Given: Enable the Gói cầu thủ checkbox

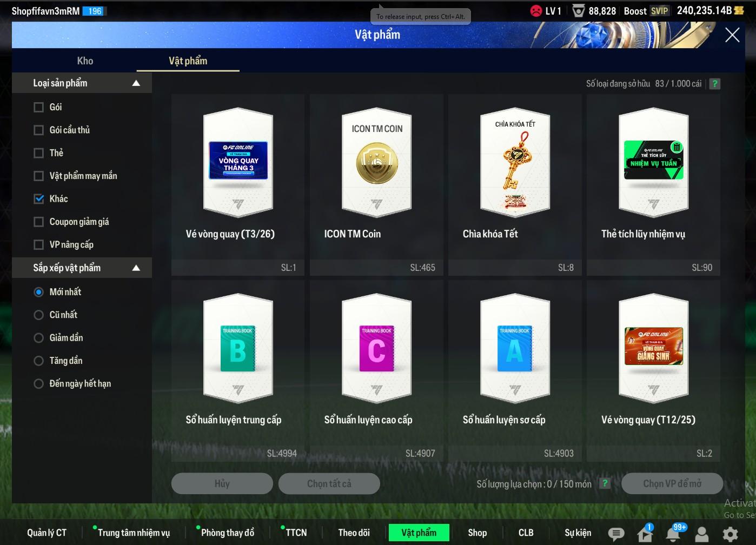Looking at the screenshot, I should click(x=39, y=130).
